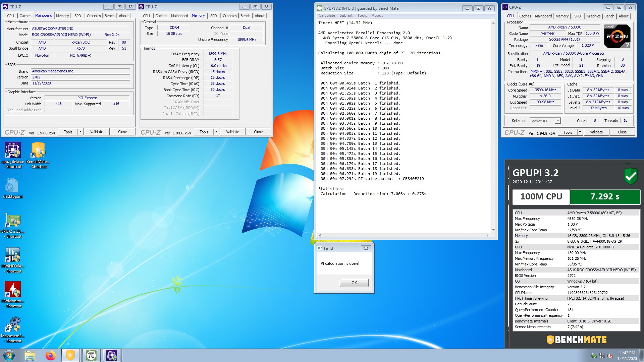Image resolution: width=644 pixels, height=362 pixels.
Task: Click Max Frequency 4850.38 MHz in BenchMate
Action: click(576, 219)
